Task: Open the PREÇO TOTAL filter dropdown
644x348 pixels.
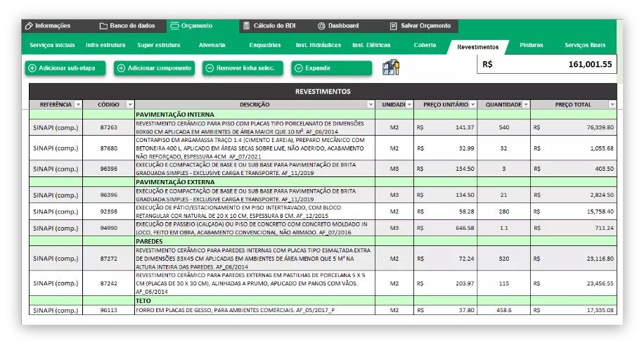Action: coord(612,105)
